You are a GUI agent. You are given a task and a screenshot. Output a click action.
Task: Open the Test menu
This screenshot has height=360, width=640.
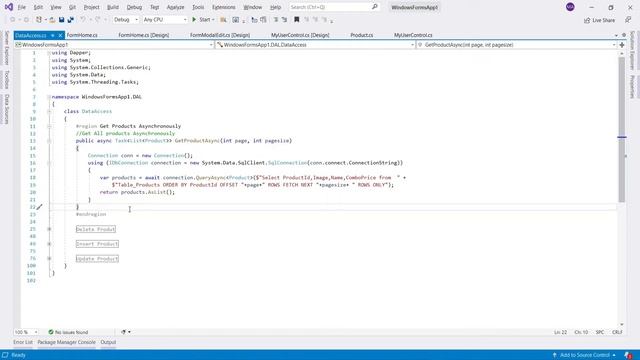[x=154, y=7]
